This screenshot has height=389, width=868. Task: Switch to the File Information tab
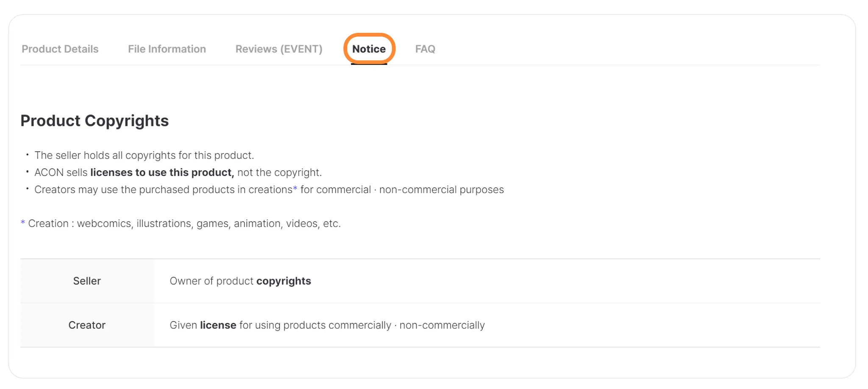167,49
